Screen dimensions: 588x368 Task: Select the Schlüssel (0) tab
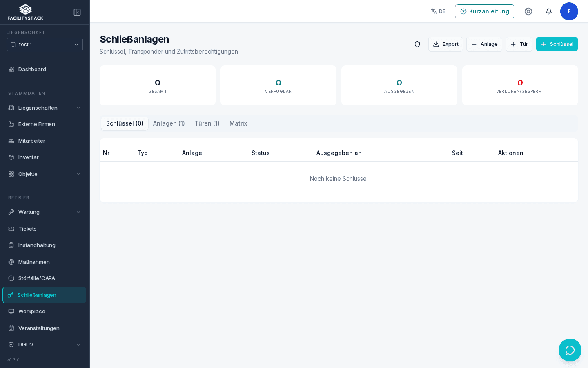(x=125, y=123)
